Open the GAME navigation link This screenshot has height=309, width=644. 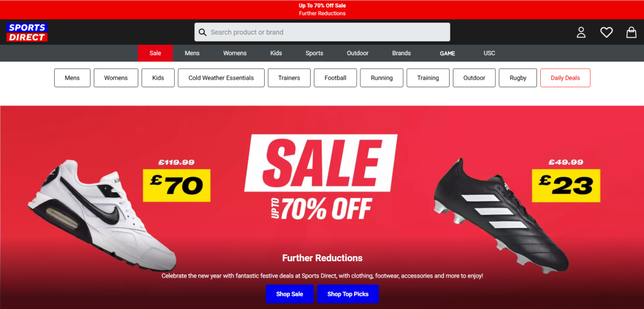(x=447, y=53)
